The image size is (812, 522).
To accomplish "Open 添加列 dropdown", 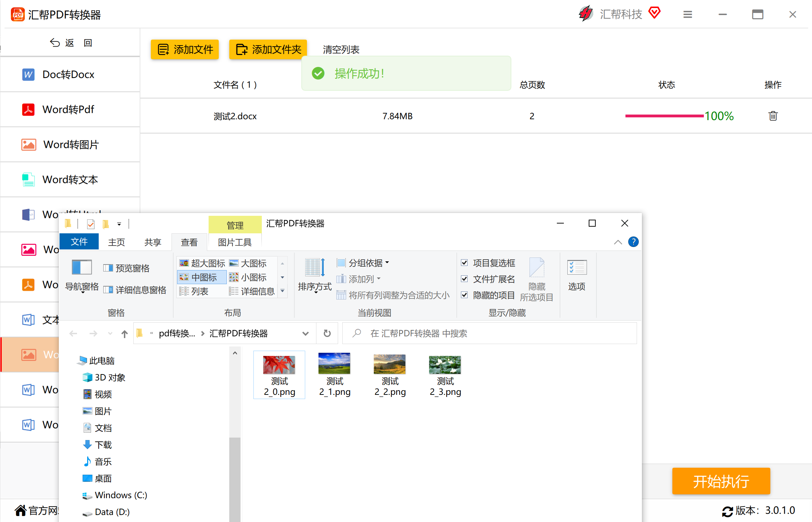I will pyautogui.click(x=359, y=279).
